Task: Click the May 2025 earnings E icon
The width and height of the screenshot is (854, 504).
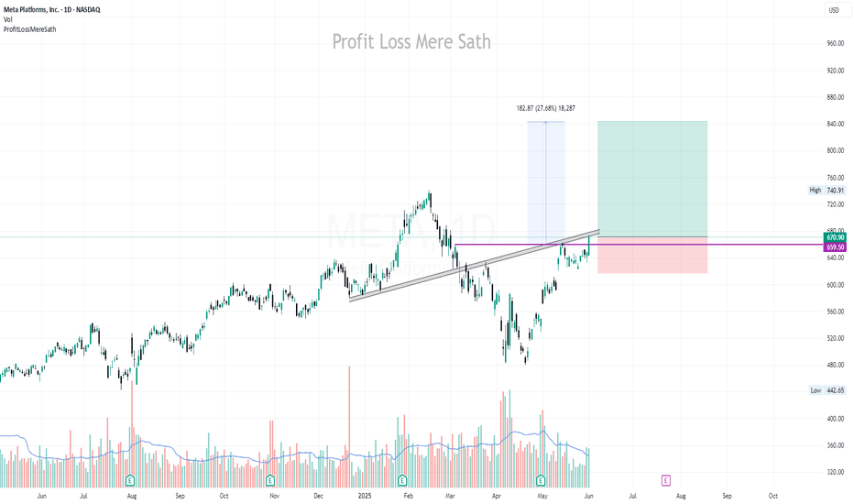Action: tap(541, 480)
